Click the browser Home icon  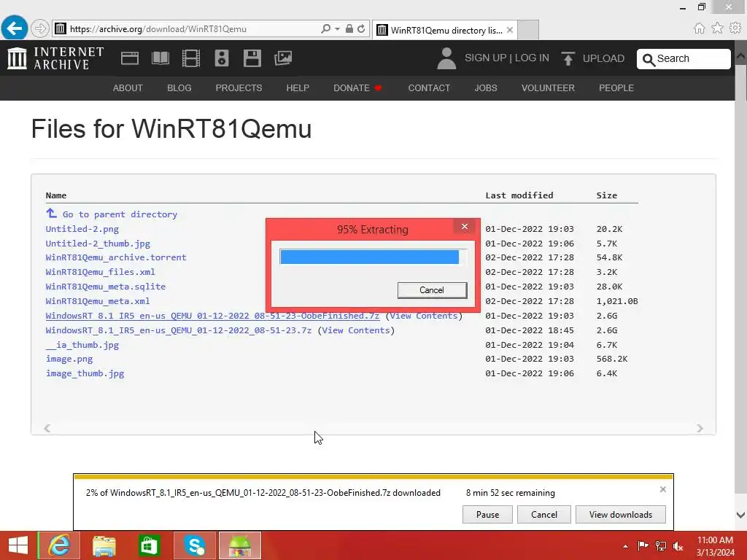699,28
